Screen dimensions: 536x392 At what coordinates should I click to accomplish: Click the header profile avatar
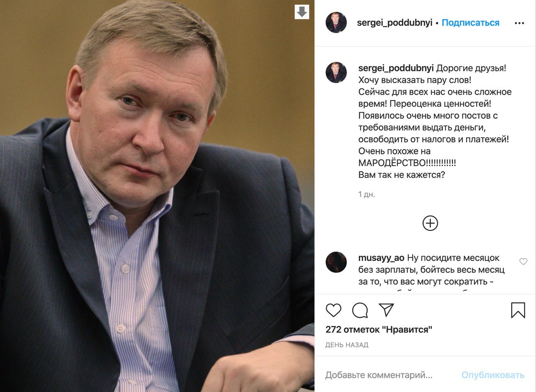[336, 23]
